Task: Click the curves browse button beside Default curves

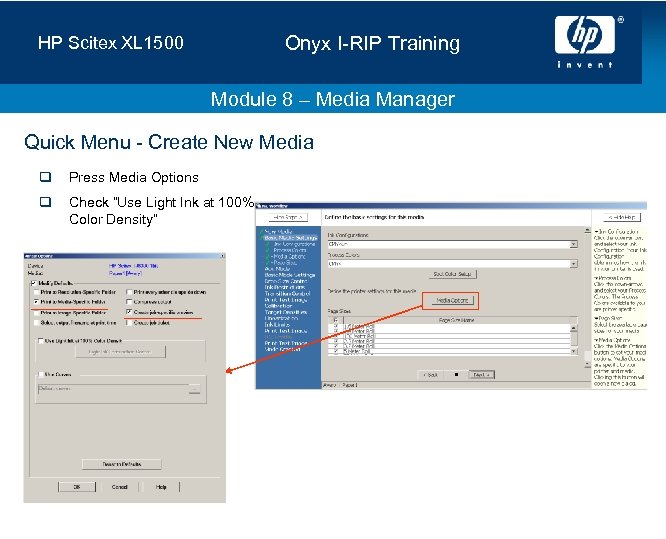Action: pyautogui.click(x=195, y=389)
